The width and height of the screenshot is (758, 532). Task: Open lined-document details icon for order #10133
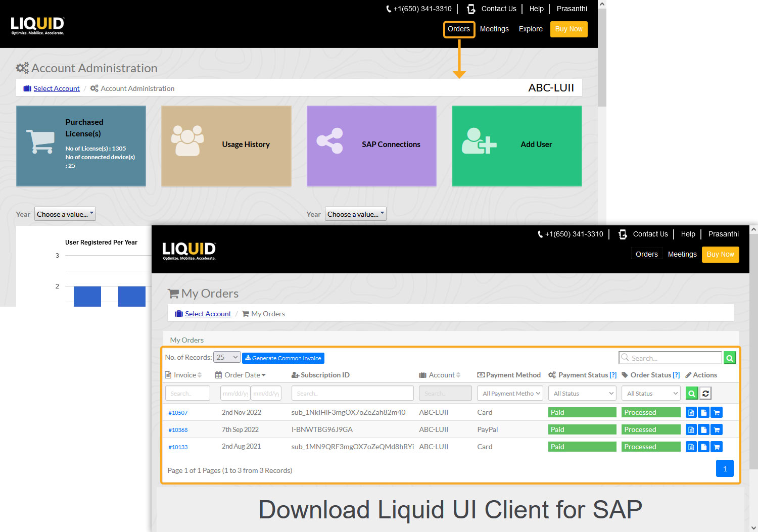(x=691, y=447)
